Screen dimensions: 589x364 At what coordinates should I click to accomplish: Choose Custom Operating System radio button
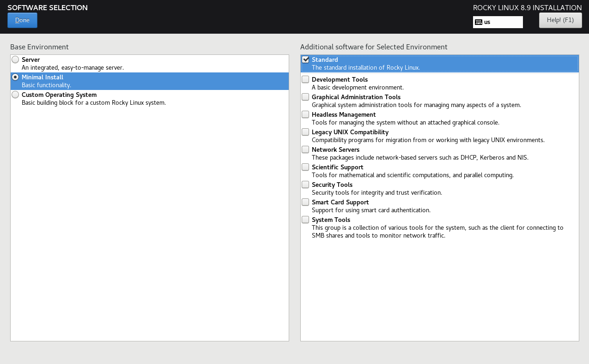click(x=16, y=95)
